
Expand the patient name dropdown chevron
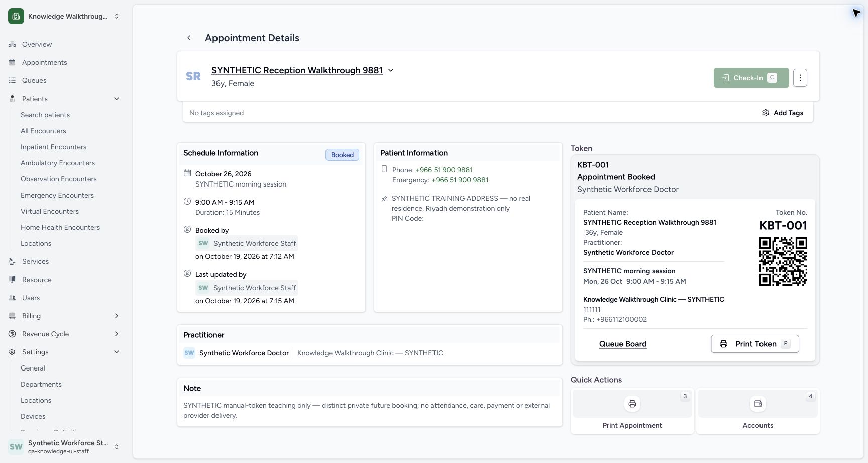pos(391,70)
